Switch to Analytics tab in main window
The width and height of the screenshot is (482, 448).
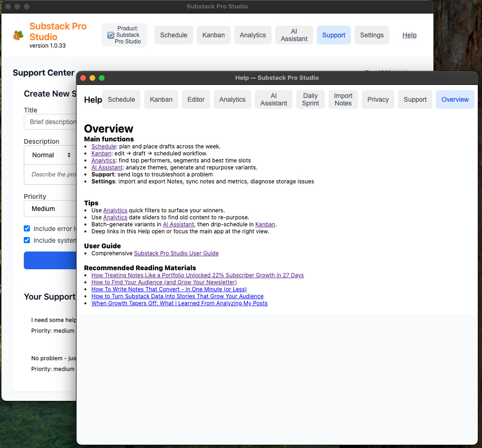pyautogui.click(x=253, y=35)
